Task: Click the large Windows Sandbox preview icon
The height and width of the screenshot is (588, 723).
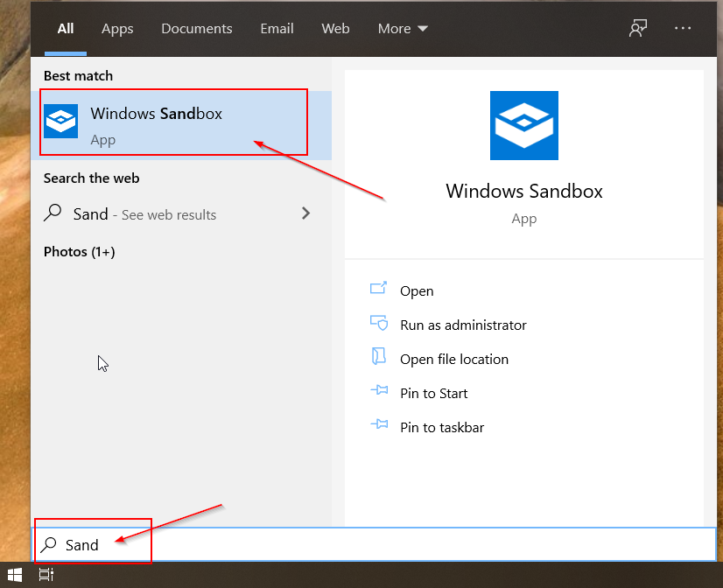Action: (x=523, y=125)
